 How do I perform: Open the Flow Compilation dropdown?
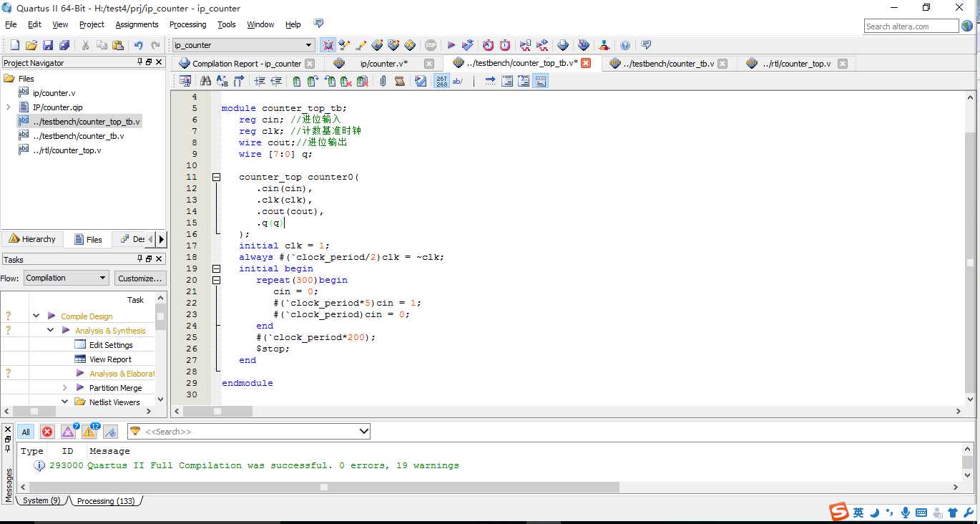coord(67,278)
